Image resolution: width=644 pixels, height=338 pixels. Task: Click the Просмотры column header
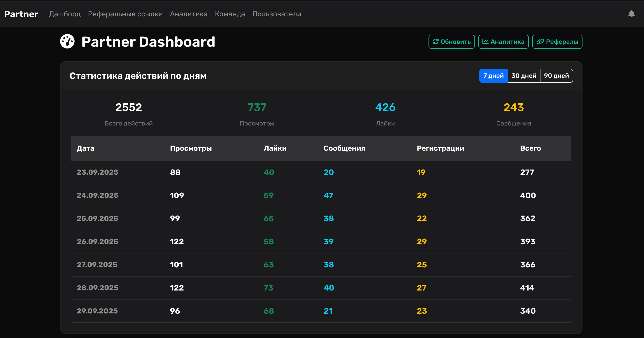coord(191,148)
